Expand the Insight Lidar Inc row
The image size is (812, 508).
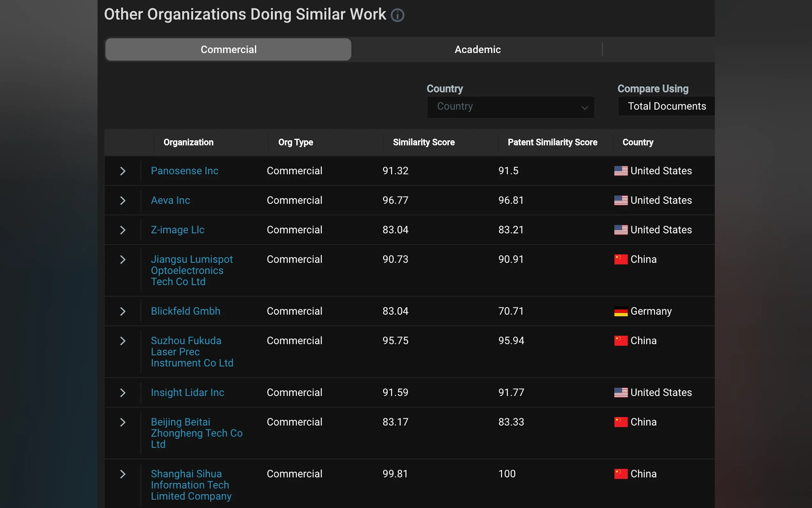(x=123, y=393)
